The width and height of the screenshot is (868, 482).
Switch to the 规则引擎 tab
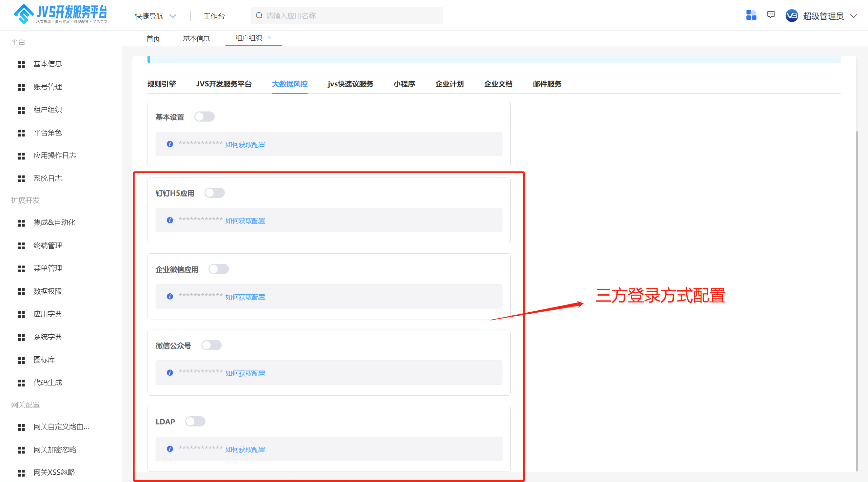pyautogui.click(x=162, y=84)
